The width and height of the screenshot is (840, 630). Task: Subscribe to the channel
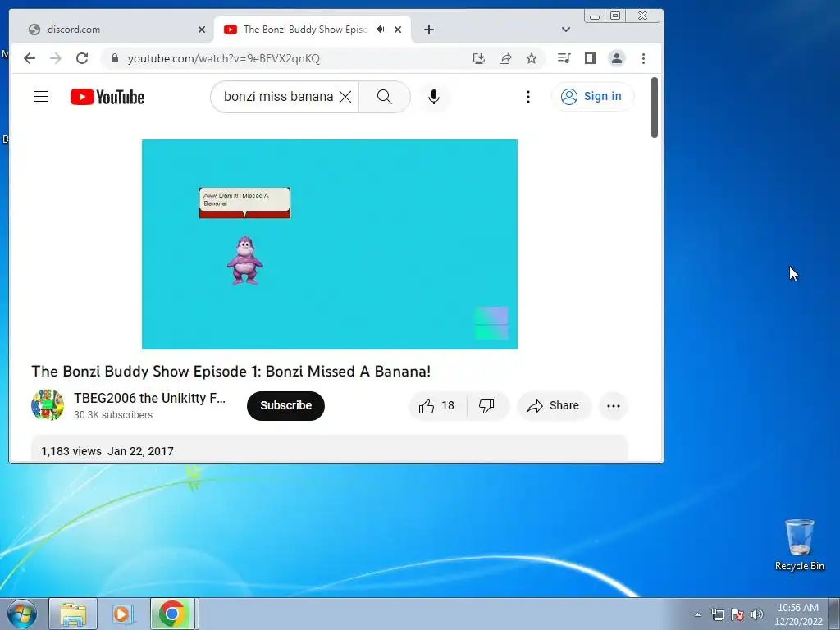[285, 405]
